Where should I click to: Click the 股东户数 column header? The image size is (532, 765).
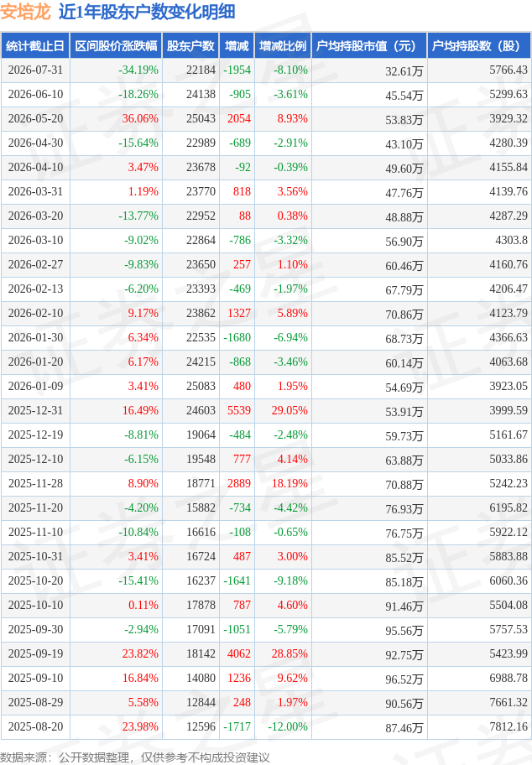(x=190, y=46)
